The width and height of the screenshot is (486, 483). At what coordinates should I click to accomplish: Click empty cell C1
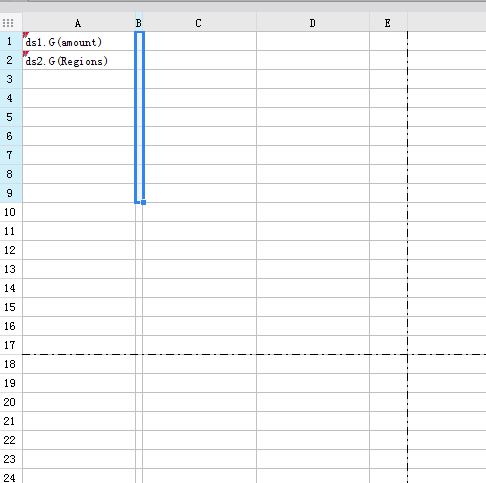click(199, 41)
